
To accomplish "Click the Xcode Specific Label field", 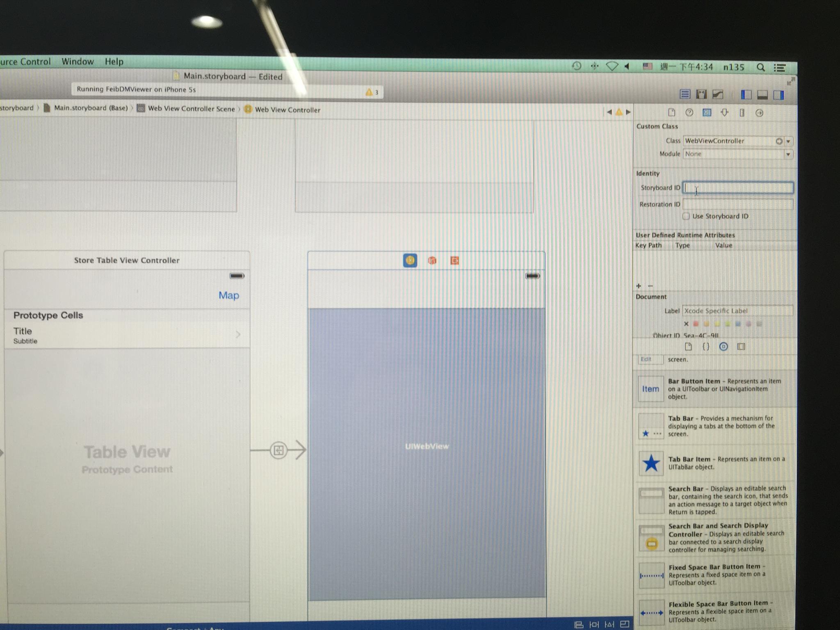I will click(x=737, y=311).
